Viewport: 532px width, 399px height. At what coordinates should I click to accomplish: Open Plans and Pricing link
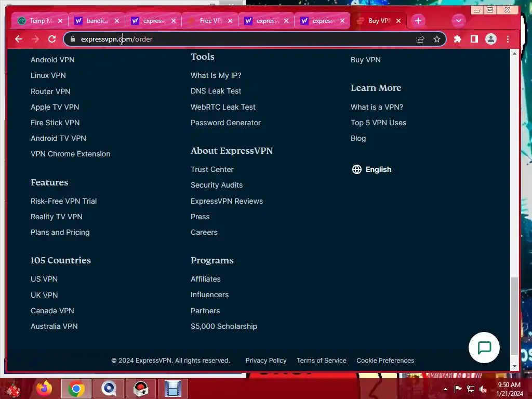click(x=60, y=232)
